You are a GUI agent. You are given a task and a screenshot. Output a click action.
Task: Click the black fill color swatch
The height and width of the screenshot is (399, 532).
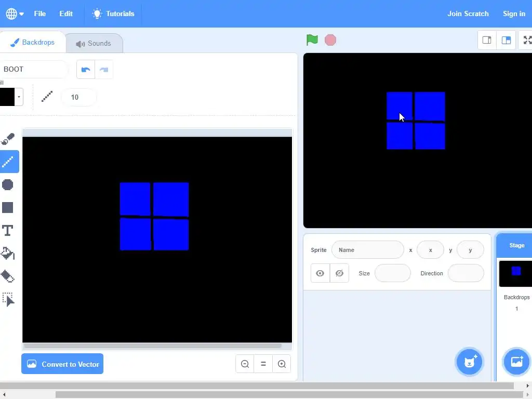click(x=7, y=97)
